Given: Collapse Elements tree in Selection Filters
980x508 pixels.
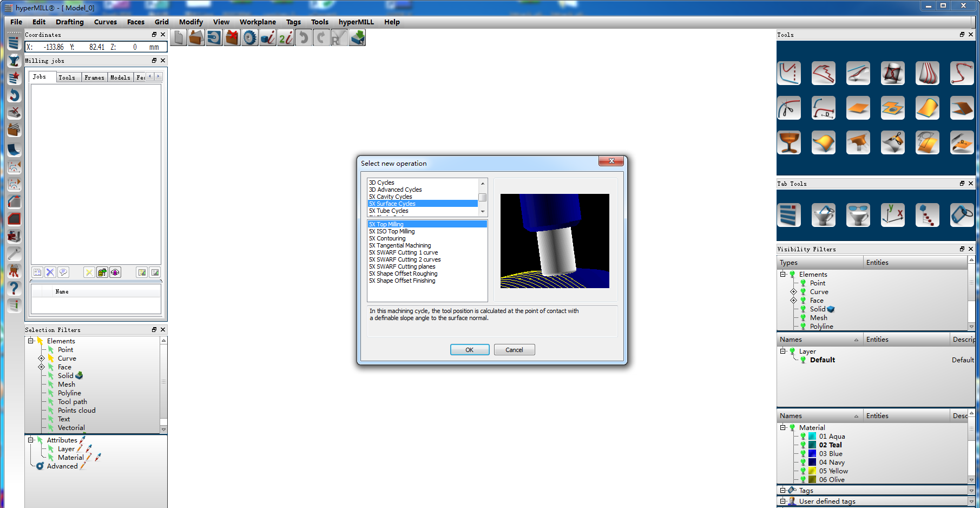Looking at the screenshot, I should [31, 341].
